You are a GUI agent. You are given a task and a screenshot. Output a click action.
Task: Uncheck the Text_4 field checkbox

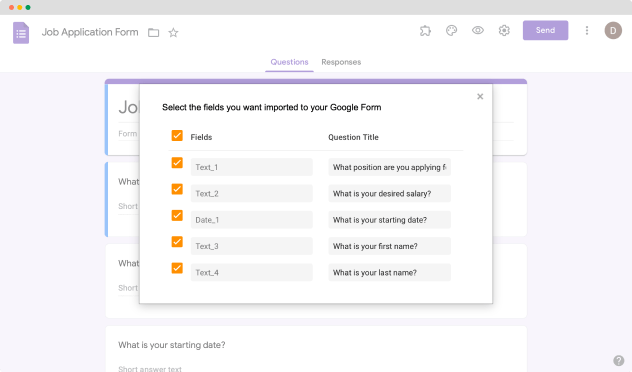click(x=177, y=268)
